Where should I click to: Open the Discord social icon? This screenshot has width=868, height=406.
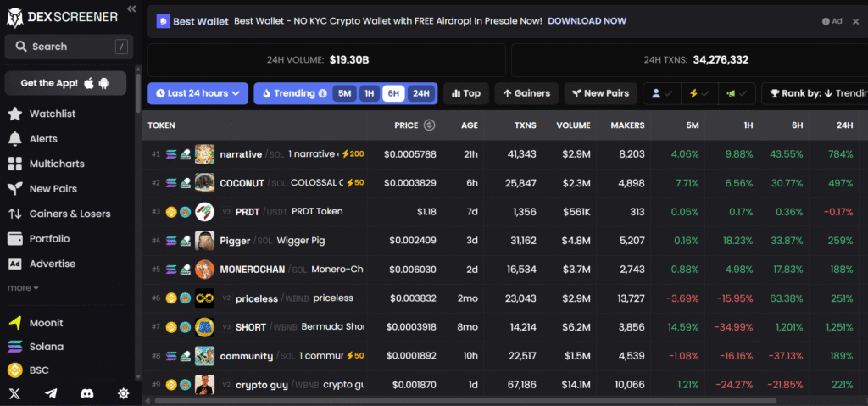(x=87, y=394)
